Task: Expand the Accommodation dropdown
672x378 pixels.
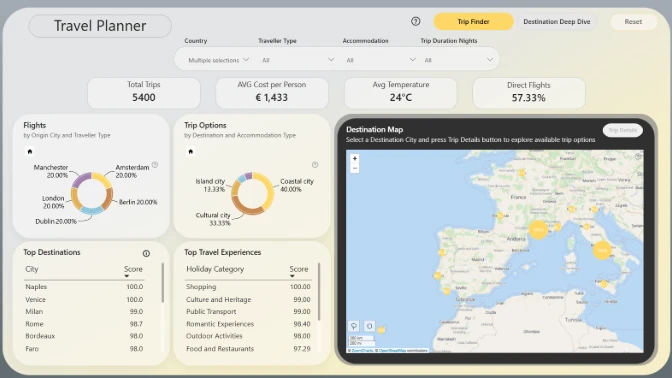Action: pos(381,60)
